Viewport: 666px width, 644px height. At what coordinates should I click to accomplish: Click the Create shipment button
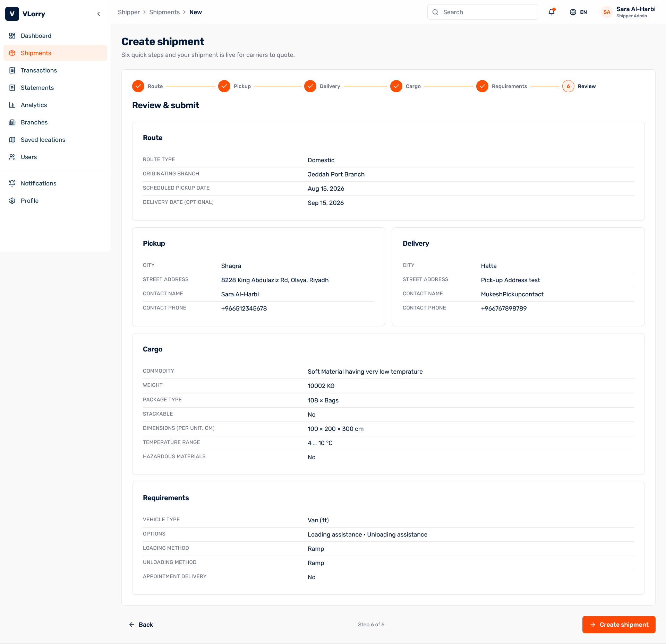pos(619,625)
